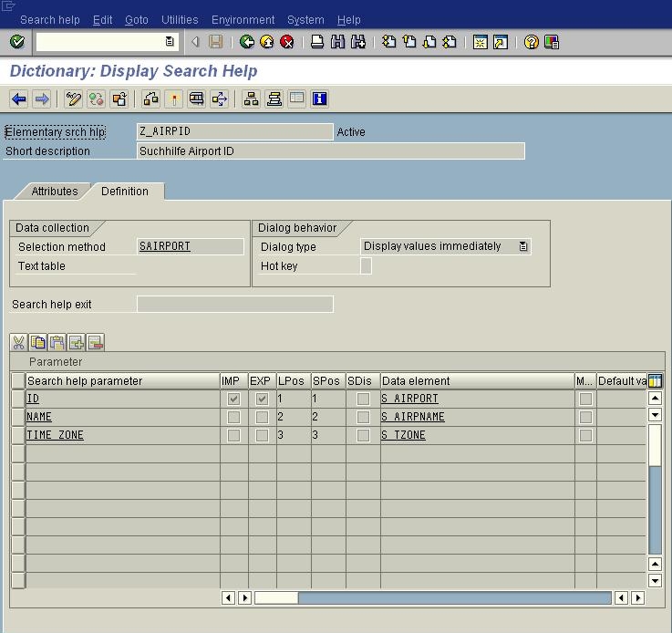
Task: Toggle EXP checkbox for ID row
Action: pyautogui.click(x=262, y=399)
